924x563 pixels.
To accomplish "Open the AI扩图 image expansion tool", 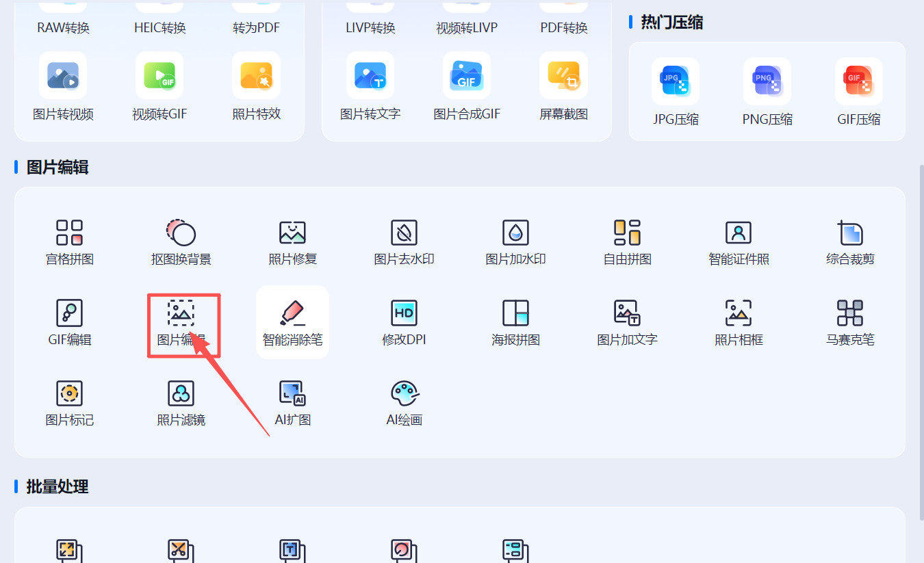I will [293, 403].
